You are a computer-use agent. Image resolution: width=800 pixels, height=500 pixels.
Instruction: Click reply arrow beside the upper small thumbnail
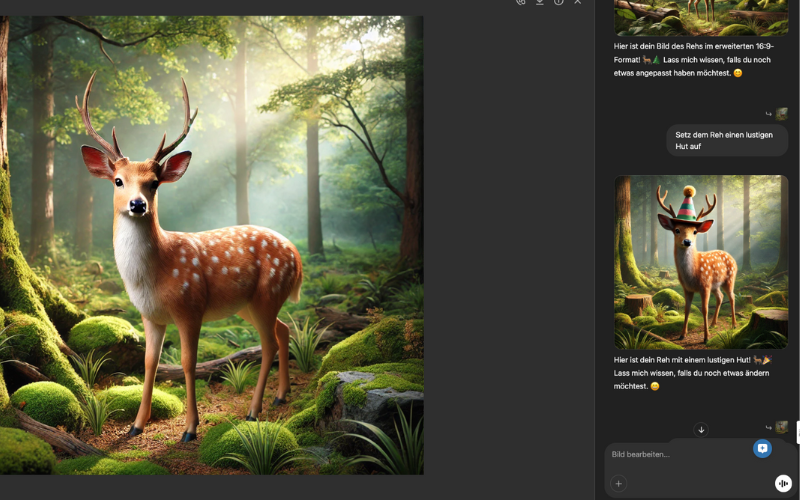pos(769,114)
